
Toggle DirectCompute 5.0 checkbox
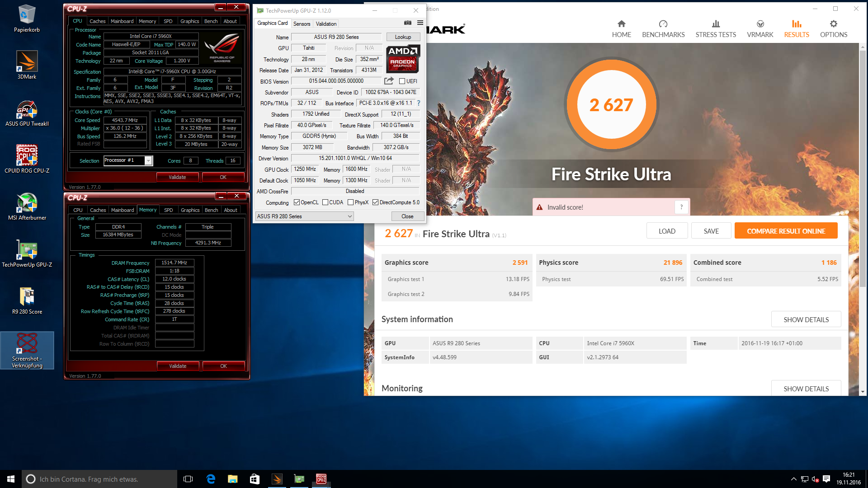coord(375,202)
